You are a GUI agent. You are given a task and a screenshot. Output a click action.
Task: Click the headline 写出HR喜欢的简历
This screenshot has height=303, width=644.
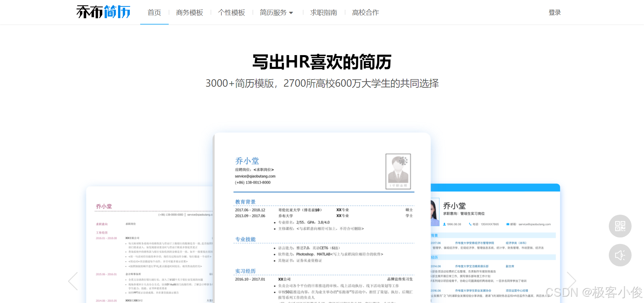[x=322, y=62]
